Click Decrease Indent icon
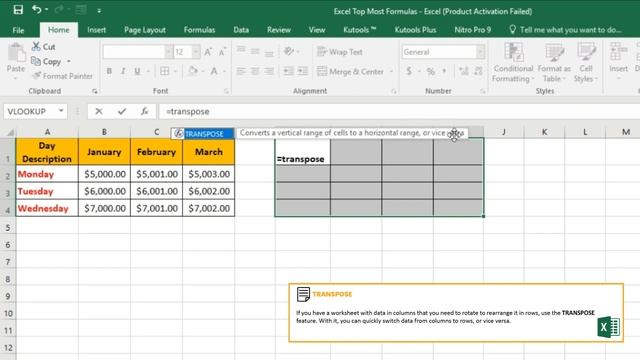 point(289,71)
